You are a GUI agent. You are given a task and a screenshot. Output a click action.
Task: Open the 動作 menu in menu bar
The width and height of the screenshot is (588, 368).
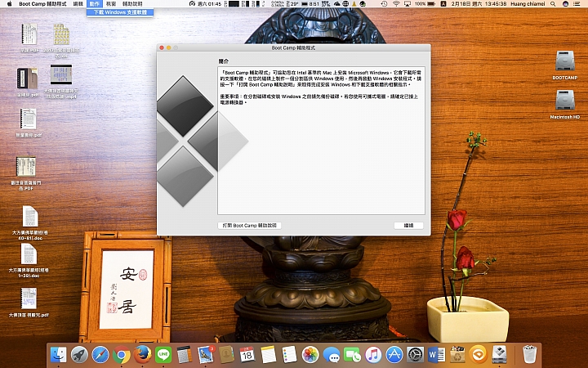point(95,4)
